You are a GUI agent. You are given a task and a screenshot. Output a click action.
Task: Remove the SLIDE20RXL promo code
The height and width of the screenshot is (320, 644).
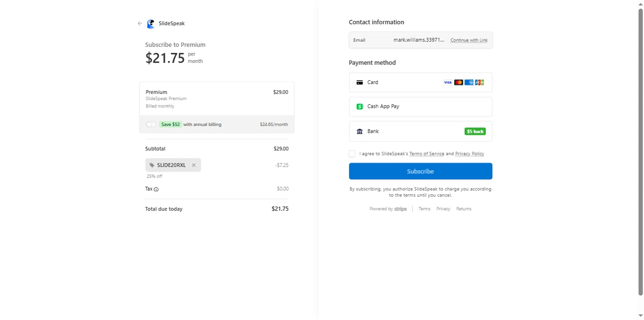(x=194, y=165)
